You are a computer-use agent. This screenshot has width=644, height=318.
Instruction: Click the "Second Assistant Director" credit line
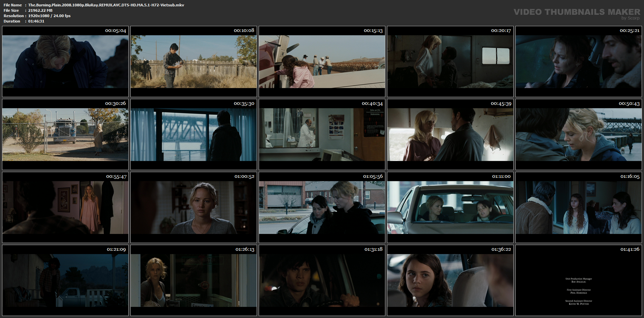click(x=578, y=301)
